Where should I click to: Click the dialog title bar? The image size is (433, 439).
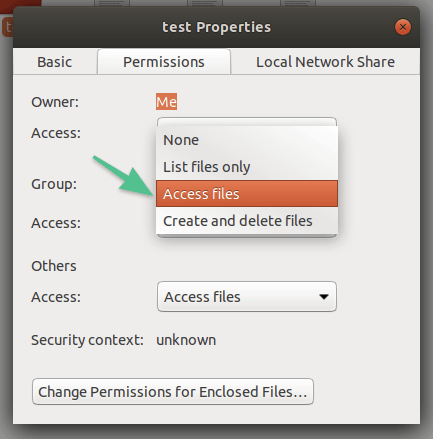(216, 27)
